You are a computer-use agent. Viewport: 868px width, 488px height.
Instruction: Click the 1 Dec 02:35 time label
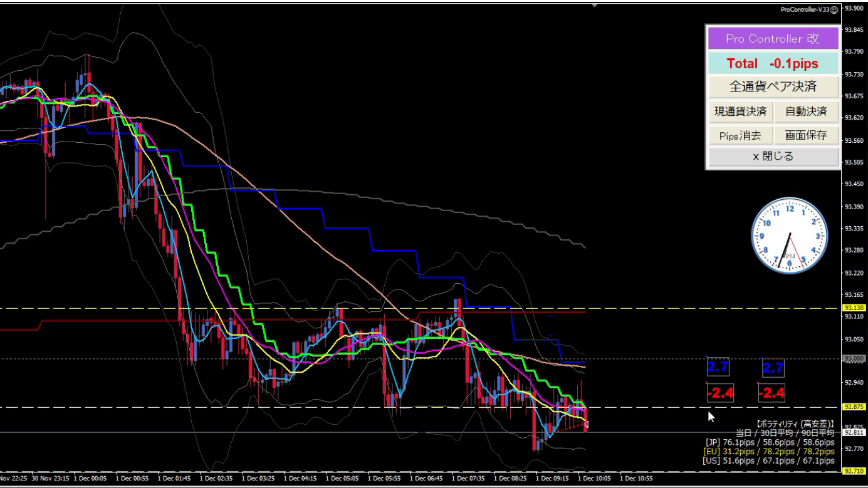click(216, 478)
